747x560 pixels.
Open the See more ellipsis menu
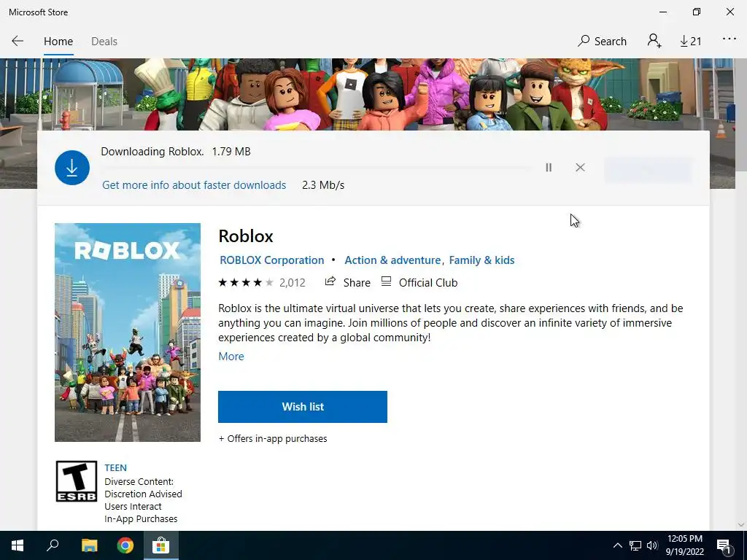[x=729, y=39]
